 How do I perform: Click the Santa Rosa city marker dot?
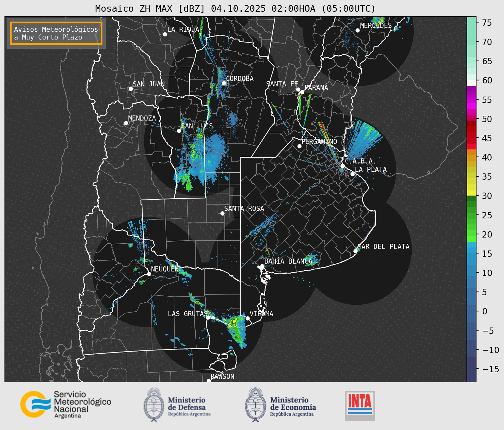222,213
